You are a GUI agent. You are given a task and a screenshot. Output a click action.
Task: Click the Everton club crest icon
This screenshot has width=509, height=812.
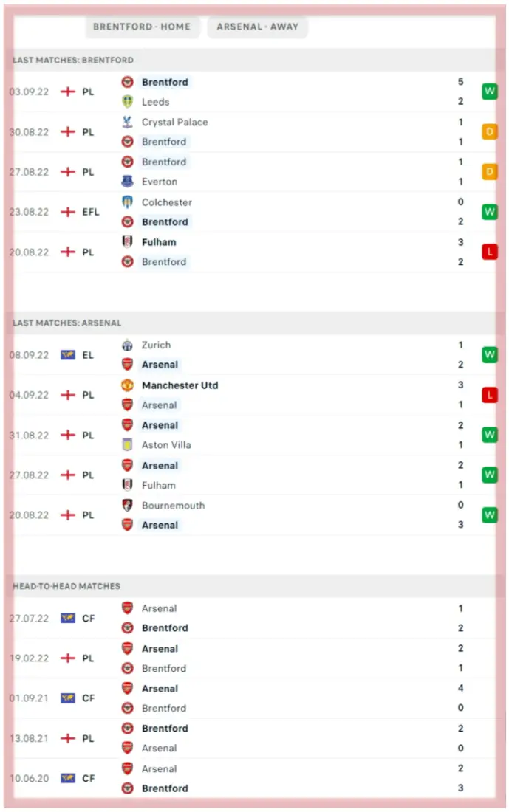click(127, 182)
